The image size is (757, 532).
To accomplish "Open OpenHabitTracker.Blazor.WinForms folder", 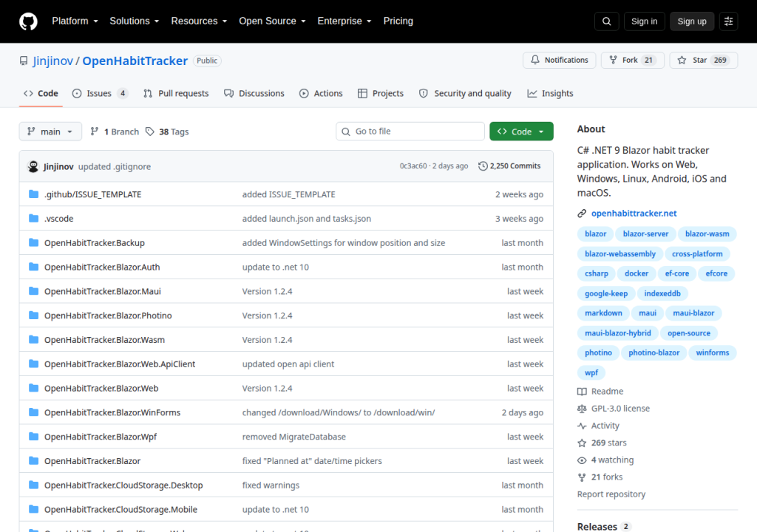I will (x=112, y=412).
